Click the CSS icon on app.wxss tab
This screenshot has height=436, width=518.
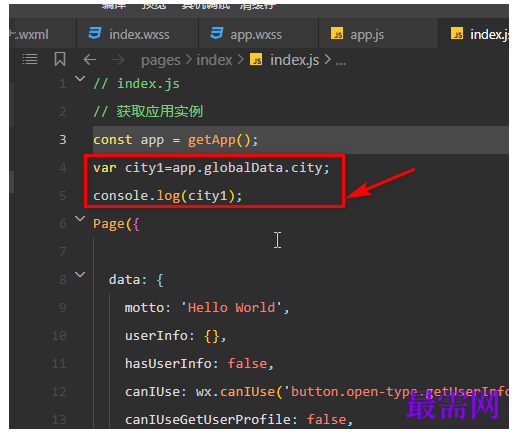pyautogui.click(x=217, y=33)
